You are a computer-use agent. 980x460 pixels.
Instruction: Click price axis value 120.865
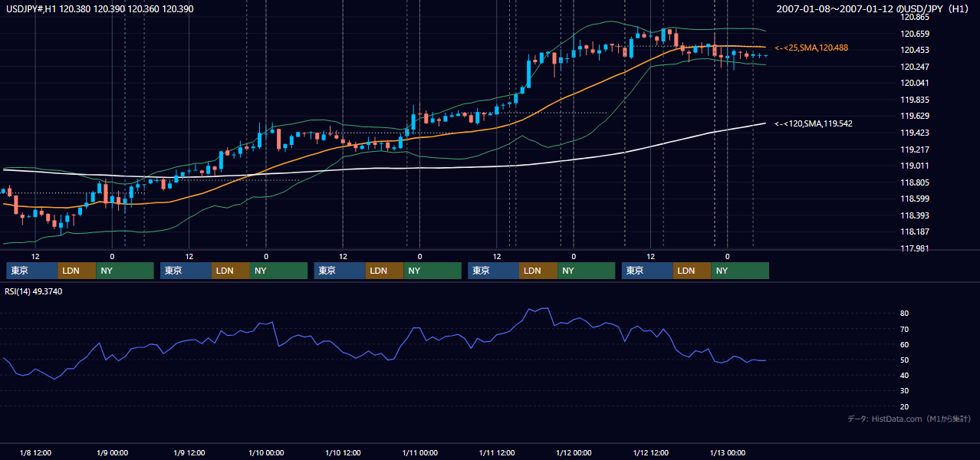916,17
